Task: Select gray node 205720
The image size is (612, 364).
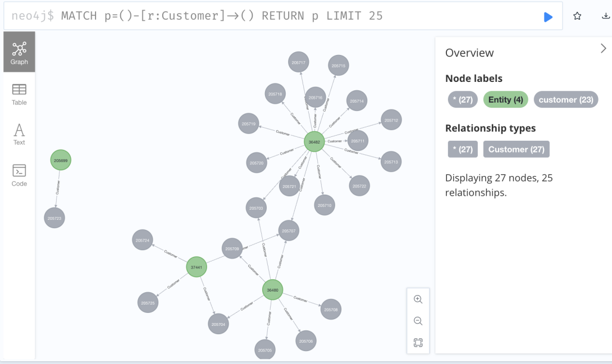Action: [x=257, y=163]
